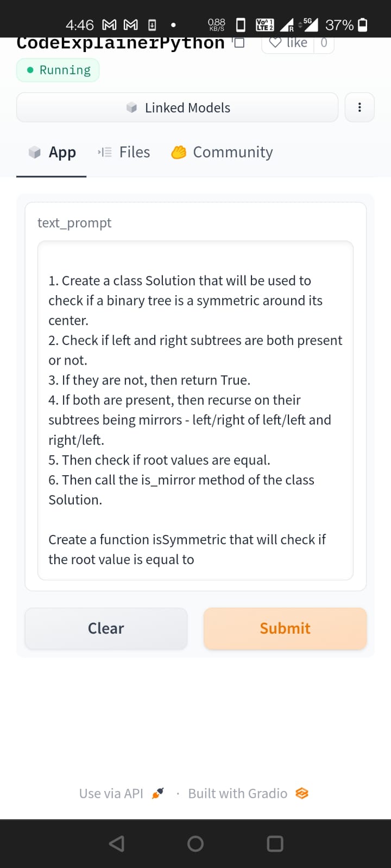
Task: Go to the Community tab
Action: (223, 152)
